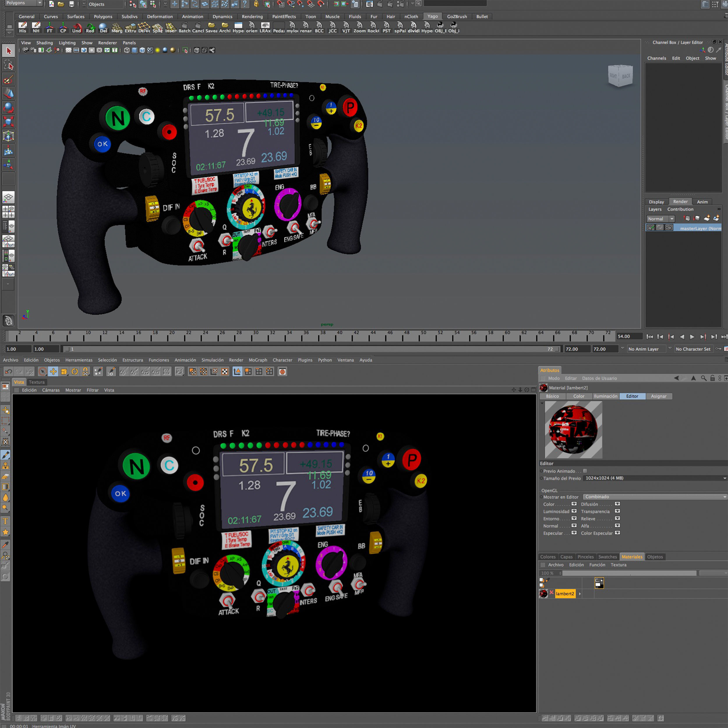Open the Shading menu in Maya viewport
The width and height of the screenshot is (728, 728).
click(x=45, y=43)
